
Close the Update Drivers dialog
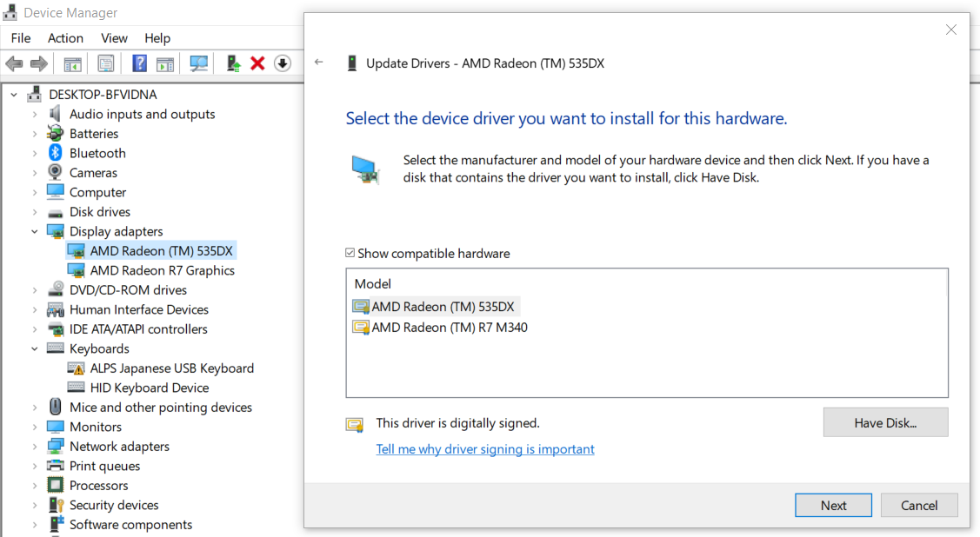[950, 30]
